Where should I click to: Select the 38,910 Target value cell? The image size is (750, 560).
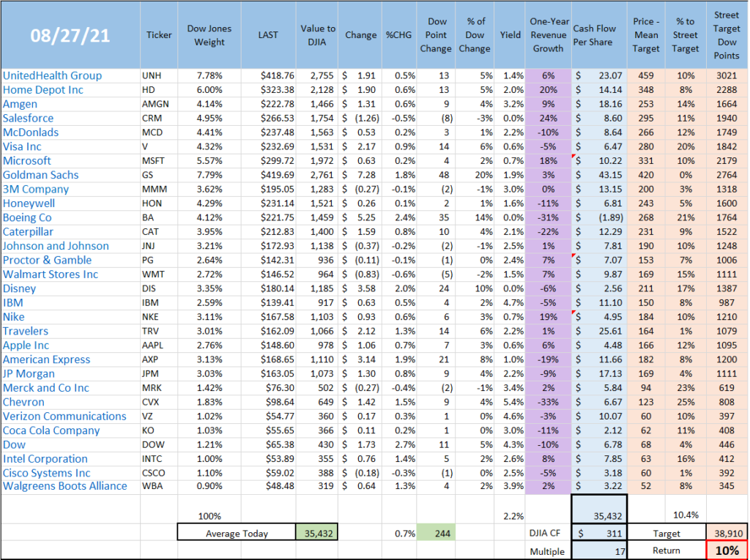point(727,533)
